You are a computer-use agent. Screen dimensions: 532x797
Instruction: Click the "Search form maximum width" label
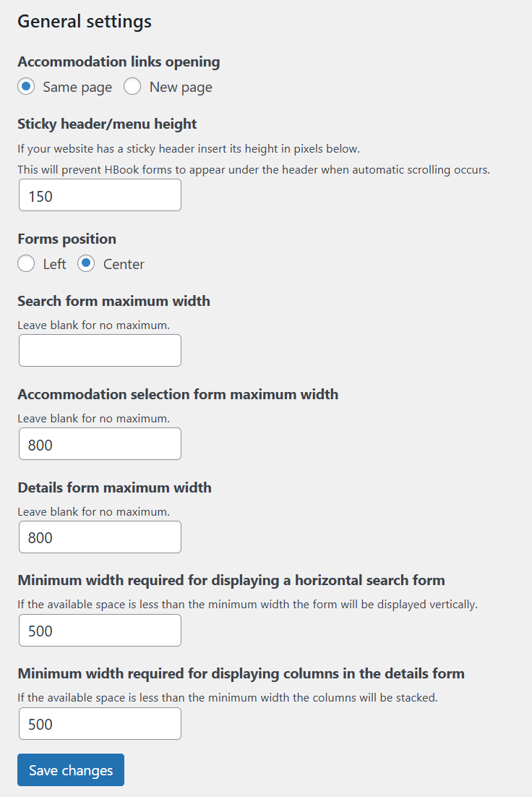coord(113,302)
